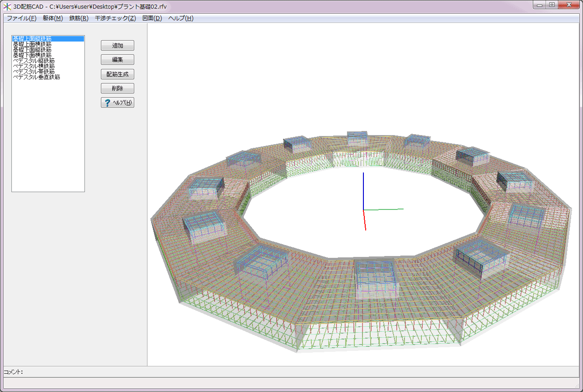This screenshot has width=583, height=392.
Task: Select 基礎下面縦鉄筋 in the list
Action: (32, 50)
